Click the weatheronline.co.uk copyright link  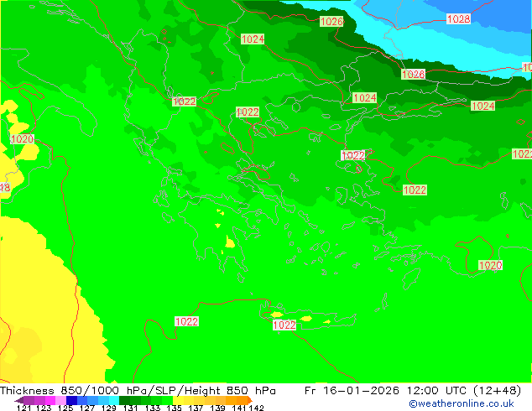[x=462, y=403]
